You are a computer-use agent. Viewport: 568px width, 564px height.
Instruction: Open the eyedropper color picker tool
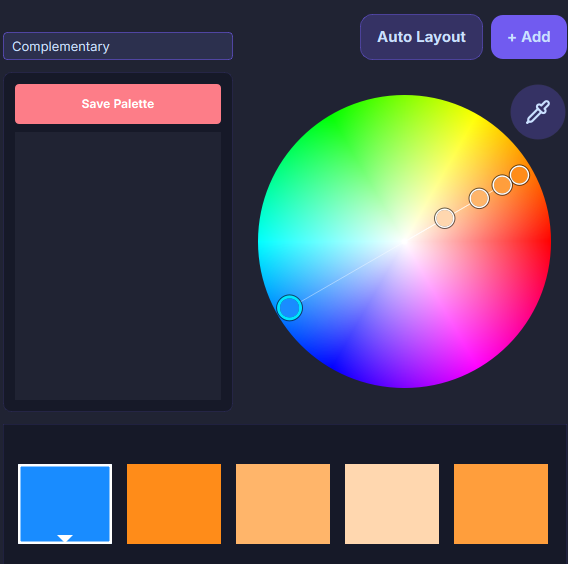538,112
